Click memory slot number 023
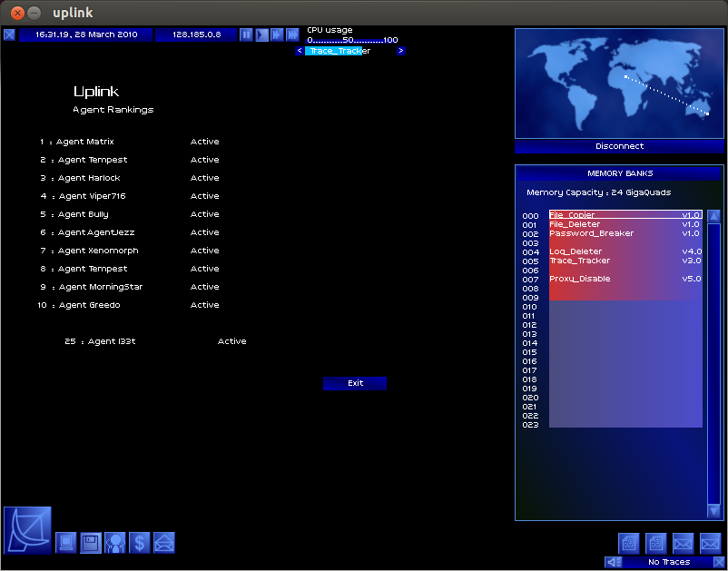Screen dimensions: 728x571 click(530, 425)
